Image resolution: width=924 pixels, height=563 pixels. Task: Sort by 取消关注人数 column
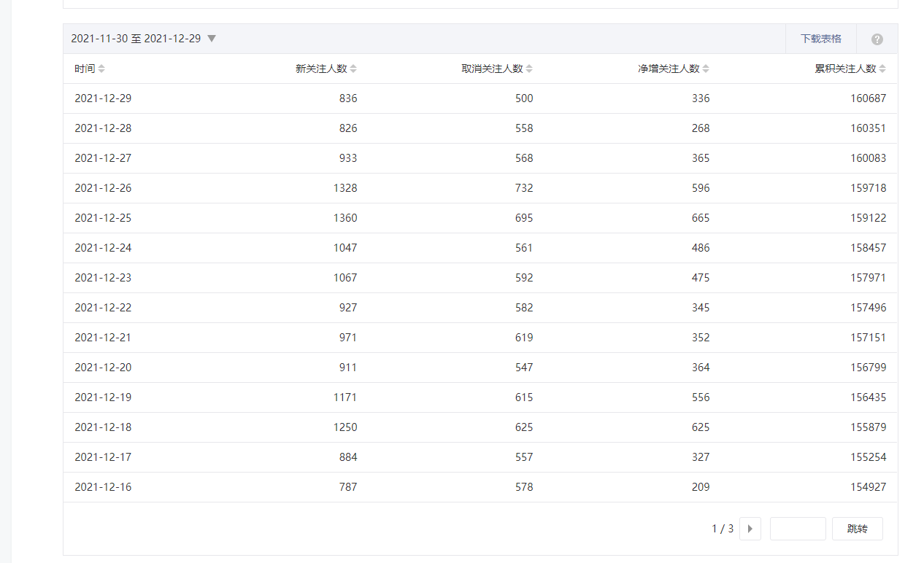coord(497,69)
